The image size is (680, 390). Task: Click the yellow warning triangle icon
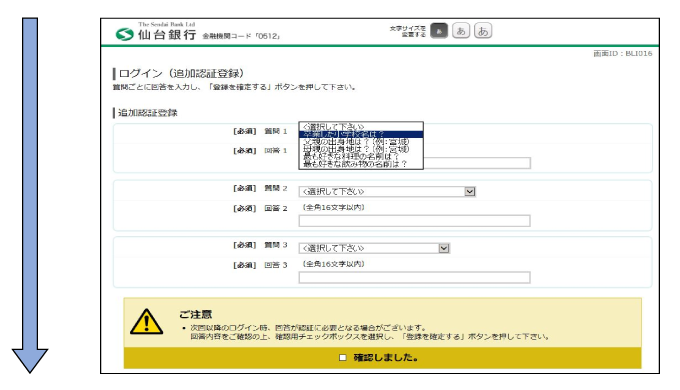147,322
